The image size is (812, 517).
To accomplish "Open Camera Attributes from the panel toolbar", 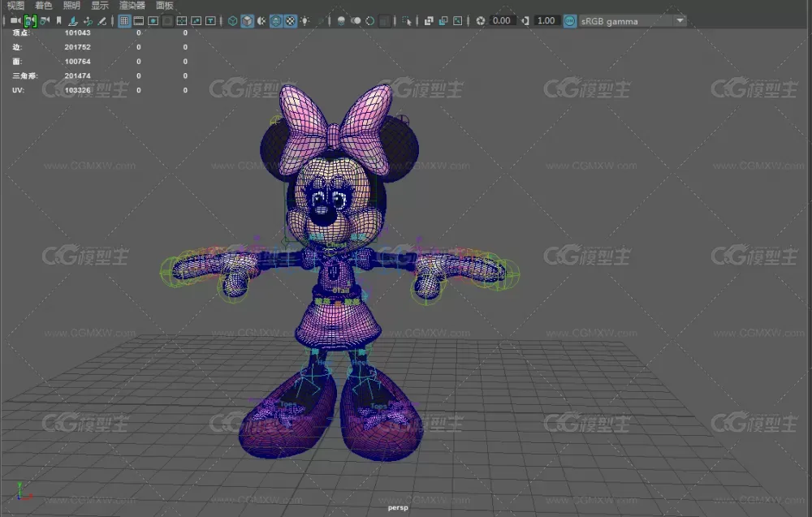I will 45,21.
